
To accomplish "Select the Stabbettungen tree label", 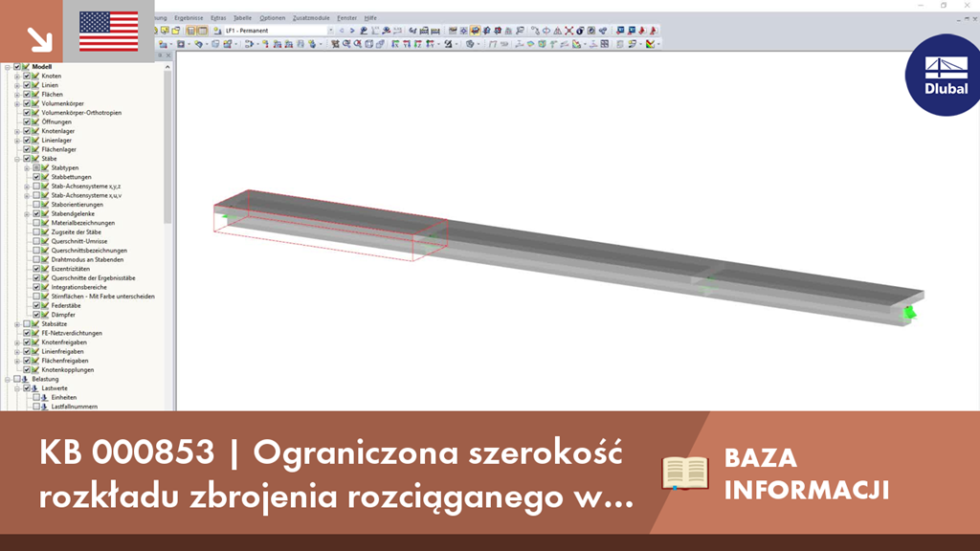I will 71,177.
